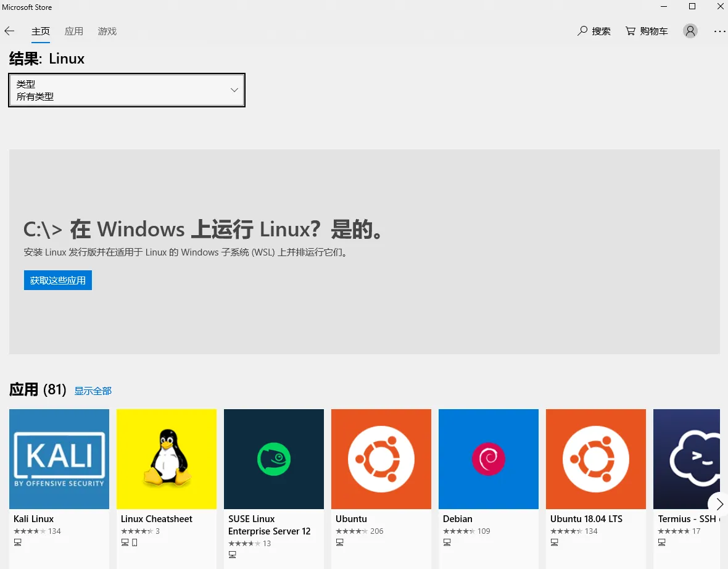Click the PC device icon under Kali Linux
728x569 pixels.
coord(18,542)
